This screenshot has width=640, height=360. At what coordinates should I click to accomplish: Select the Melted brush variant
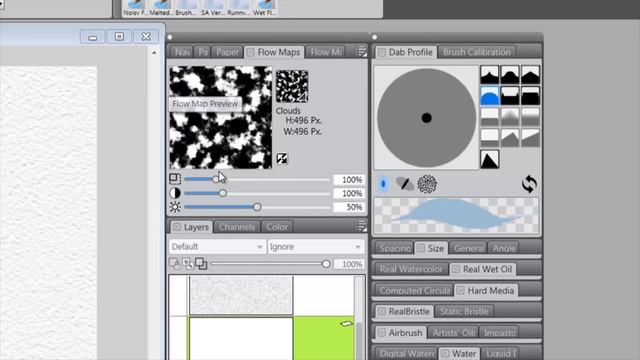click(160, 8)
